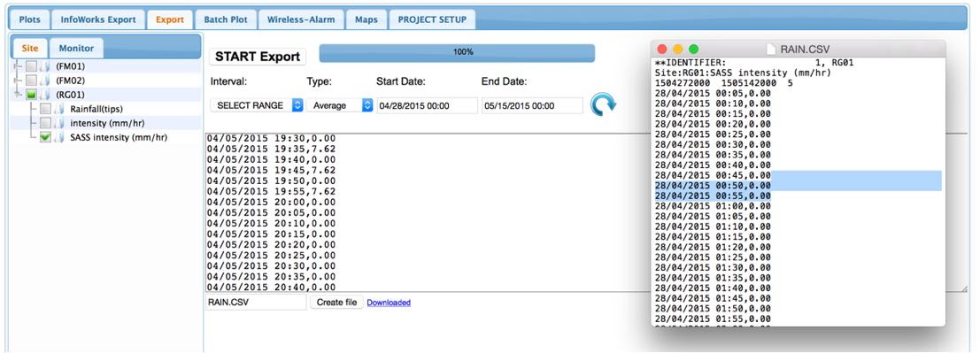Screen dimensions: 980x353
Task: Click the icon beside Rainfall(tips)
Action: [59, 110]
